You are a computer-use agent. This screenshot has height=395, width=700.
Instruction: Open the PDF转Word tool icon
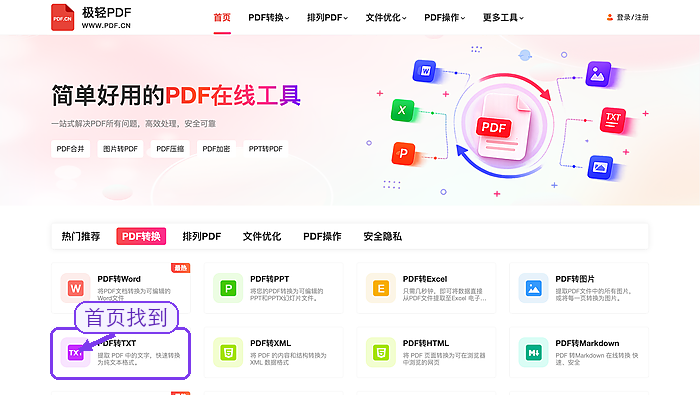[x=75, y=288]
